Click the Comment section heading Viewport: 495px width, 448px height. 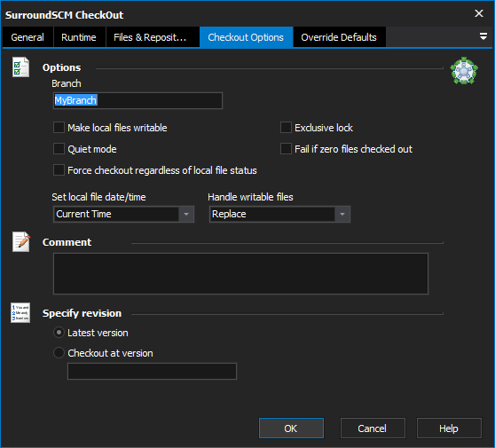pyautogui.click(x=67, y=242)
